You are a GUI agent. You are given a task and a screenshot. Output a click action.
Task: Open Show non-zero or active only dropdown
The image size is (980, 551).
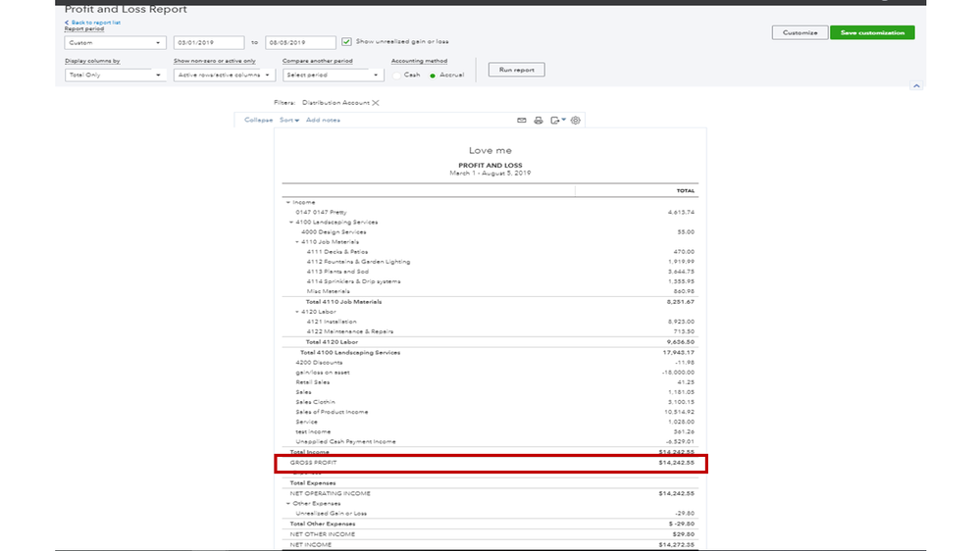[224, 75]
